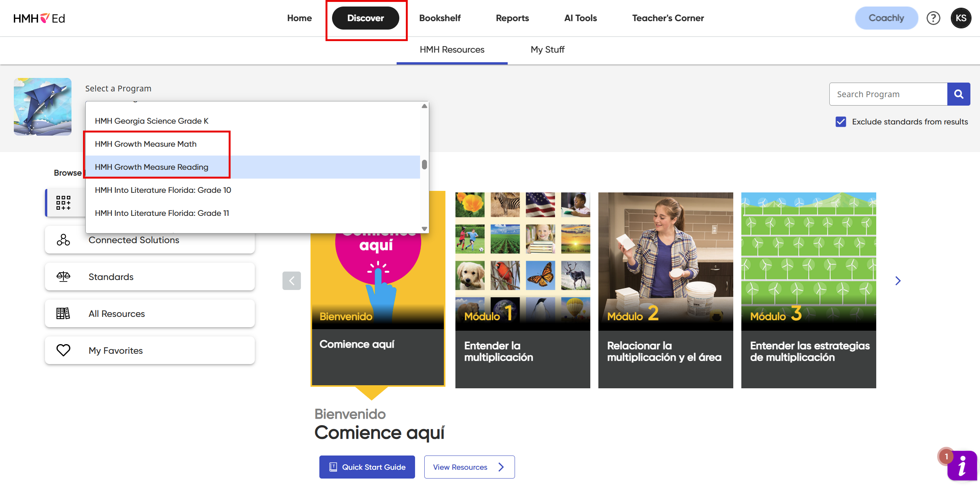
Task: Click the My Favorites heart icon
Action: tap(63, 350)
